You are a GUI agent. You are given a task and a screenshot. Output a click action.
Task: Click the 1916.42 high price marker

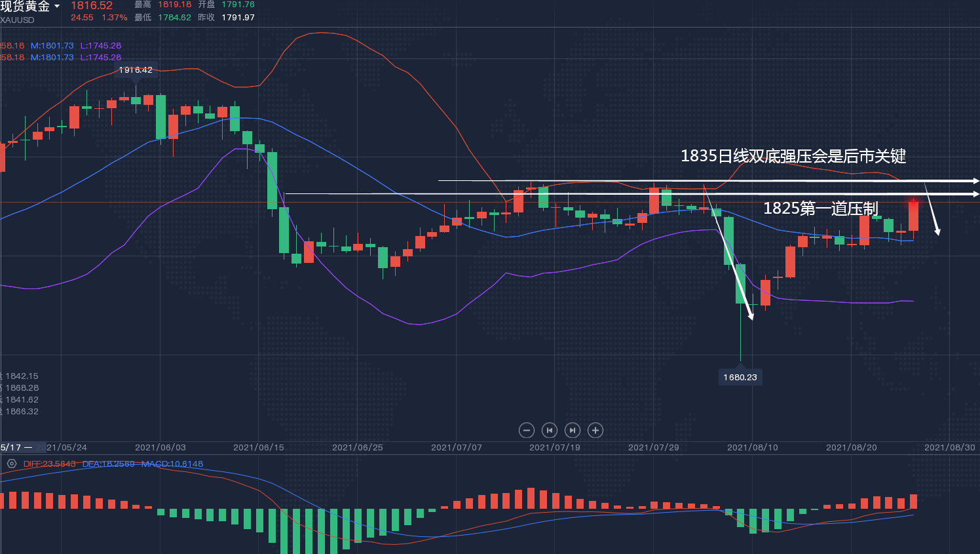click(136, 70)
